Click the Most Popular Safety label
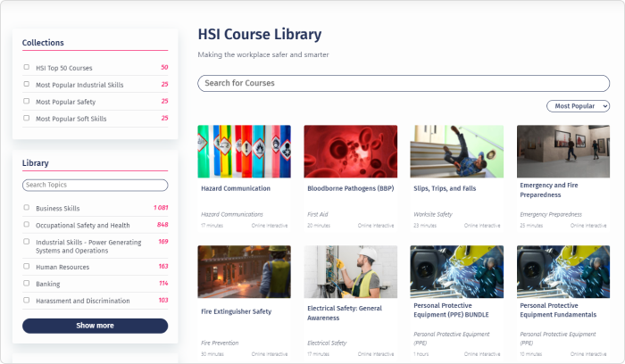 65,102
